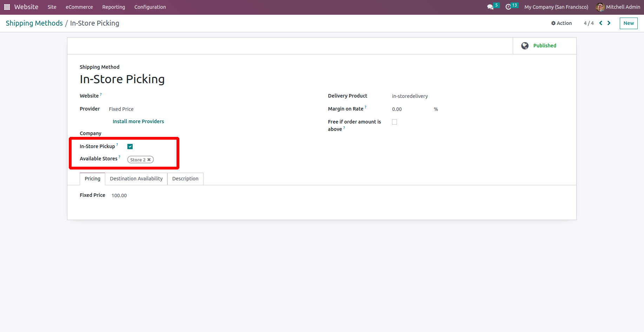Remove Store 2 tag with x
The image size is (644, 332).
[x=149, y=160]
